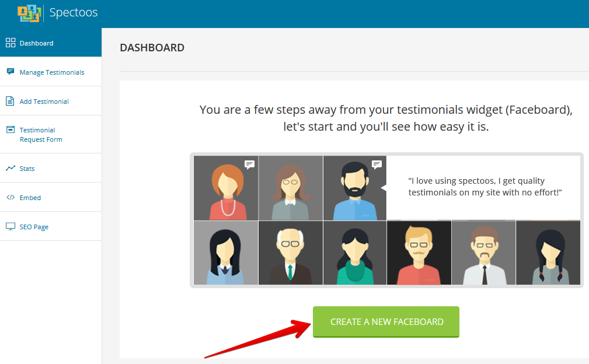Screen dimensions: 589x364
Task: Click the Stats line chart icon
Action: (11, 168)
